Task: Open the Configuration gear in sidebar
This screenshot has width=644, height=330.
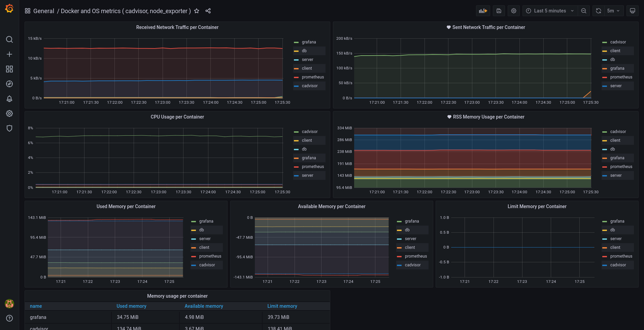Action: point(9,113)
